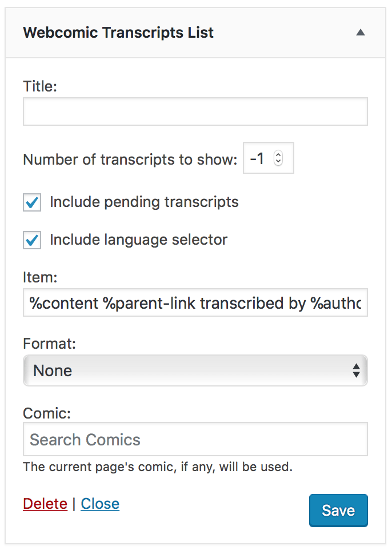This screenshot has height=550, width=392.
Task: Click the Number of transcripts to show label
Action: 130,160
